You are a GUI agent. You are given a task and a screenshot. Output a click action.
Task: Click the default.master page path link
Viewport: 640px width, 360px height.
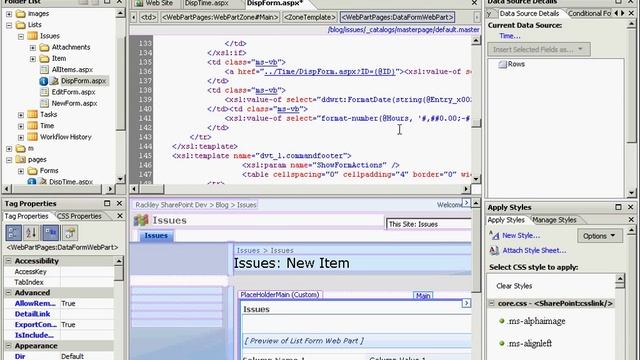[x=403, y=30]
